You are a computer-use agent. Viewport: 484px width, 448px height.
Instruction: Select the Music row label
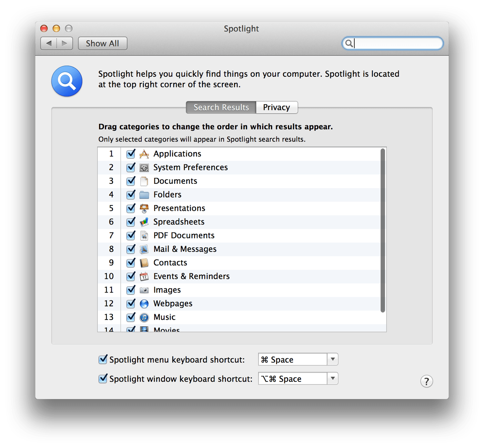[165, 317]
